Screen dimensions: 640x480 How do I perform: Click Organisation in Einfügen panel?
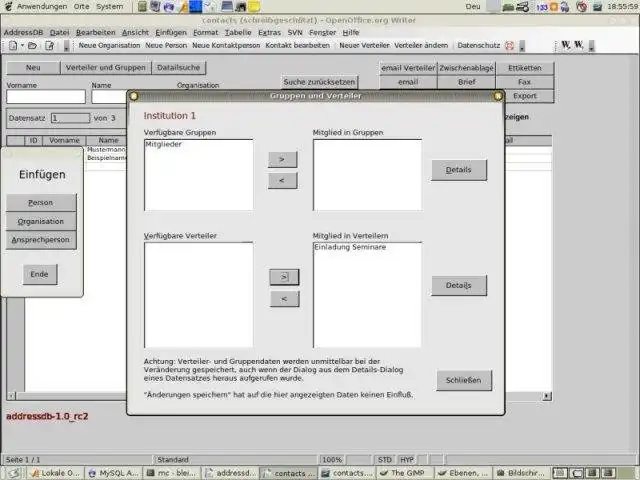coord(41,221)
